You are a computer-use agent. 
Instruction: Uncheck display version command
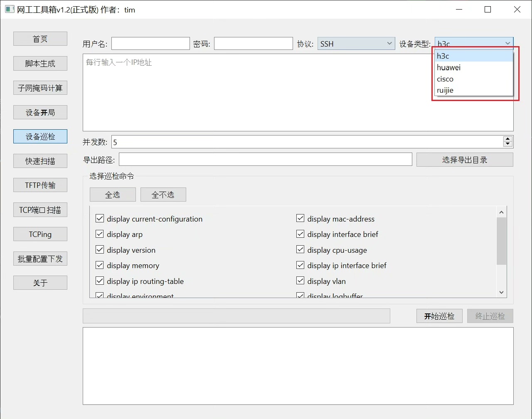coord(100,250)
